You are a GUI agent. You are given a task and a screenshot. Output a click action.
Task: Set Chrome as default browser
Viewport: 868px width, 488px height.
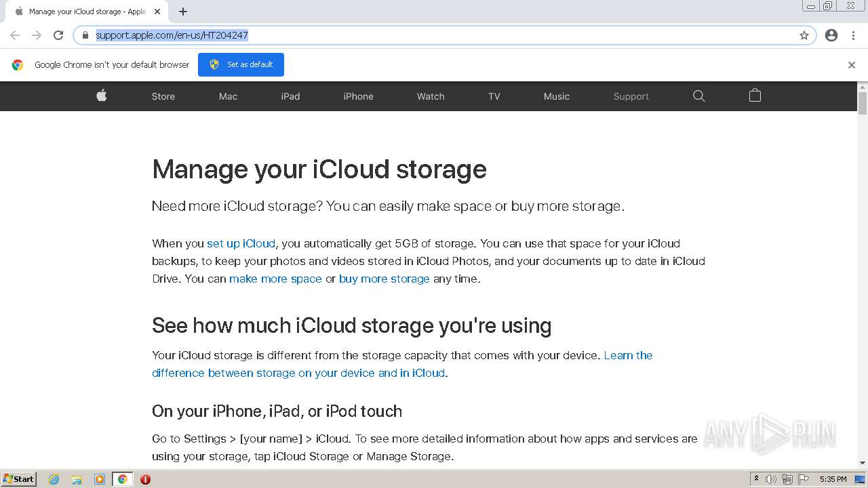coord(241,64)
